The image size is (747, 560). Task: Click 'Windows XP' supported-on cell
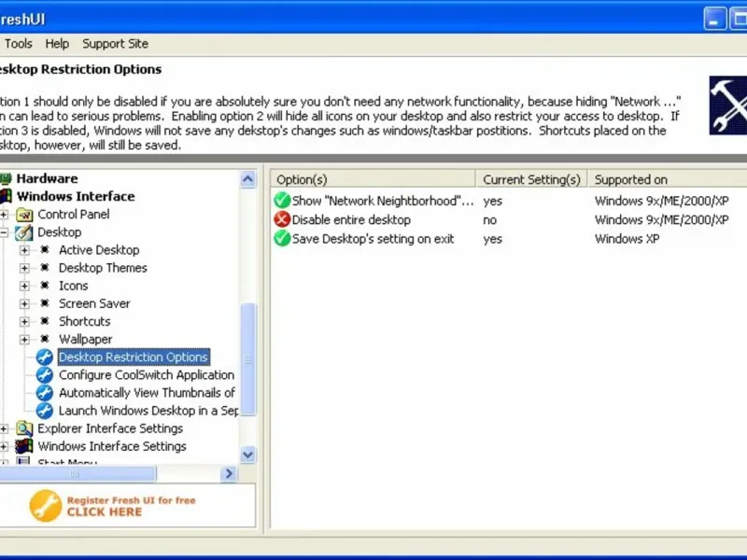point(627,239)
